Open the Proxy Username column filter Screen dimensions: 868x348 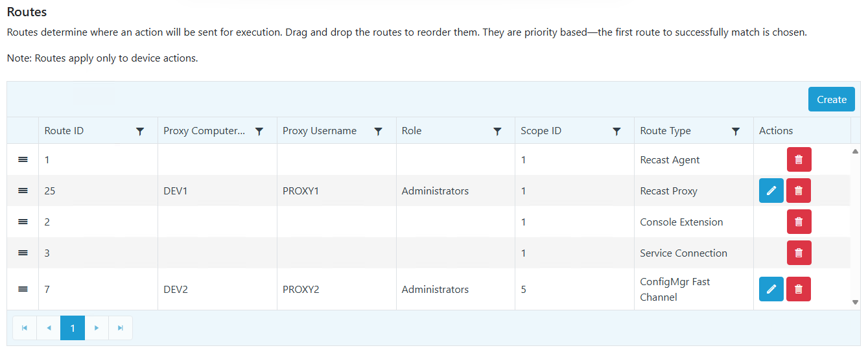(378, 131)
